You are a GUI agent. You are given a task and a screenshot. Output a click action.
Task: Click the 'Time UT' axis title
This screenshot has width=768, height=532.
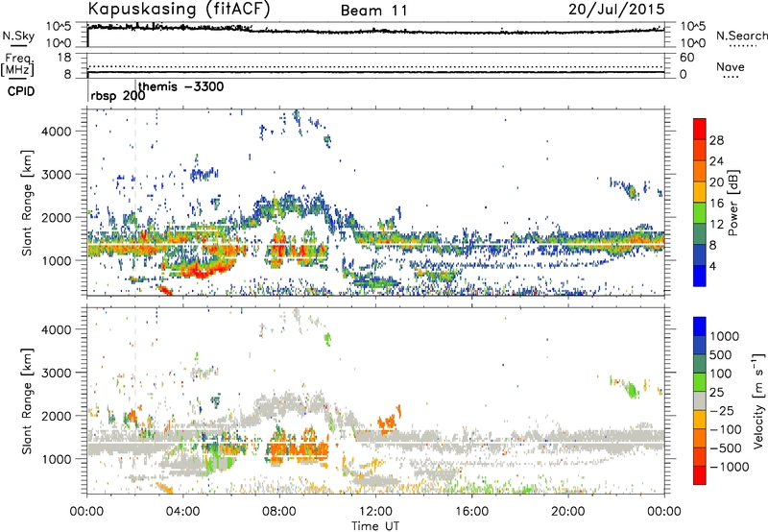[375, 526]
